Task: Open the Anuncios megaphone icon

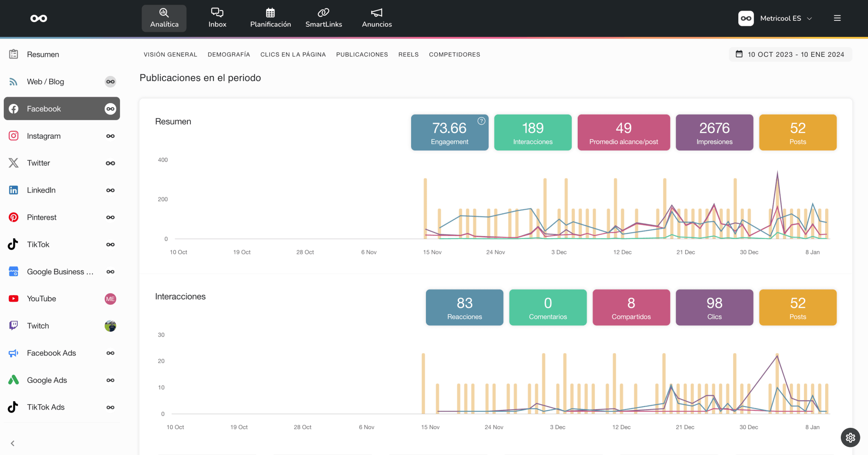Action: [376, 13]
